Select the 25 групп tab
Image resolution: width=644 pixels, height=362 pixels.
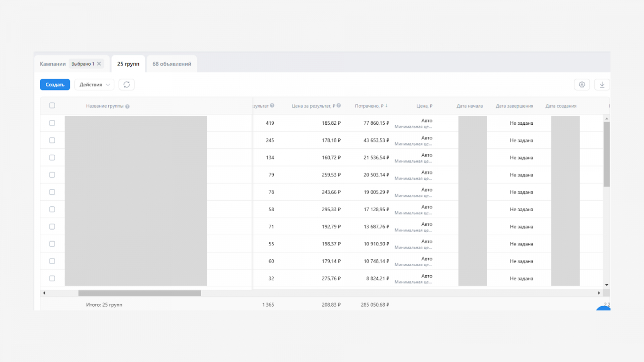coord(128,64)
